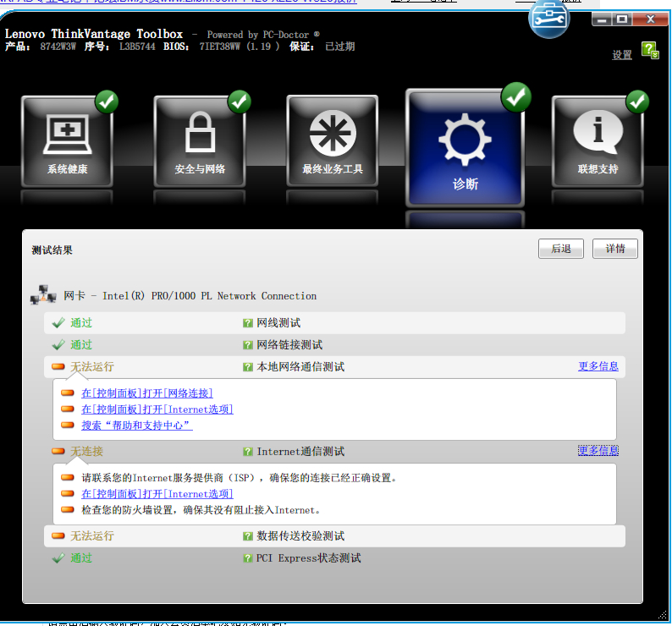Click orange status icon on 数据传送校验测试 row
The image size is (672, 626).
click(58, 535)
